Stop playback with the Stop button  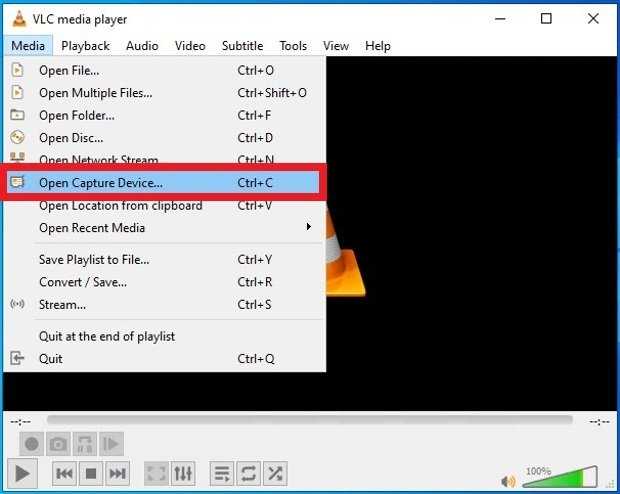[x=91, y=473]
